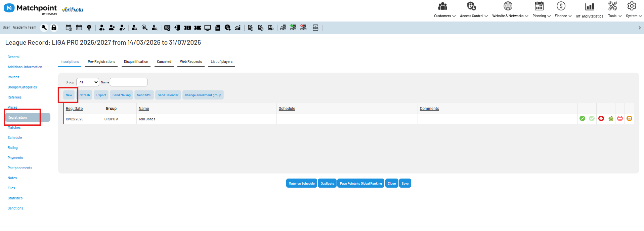
Task: Click the lightbulb icon in toolbar
Action: point(89,28)
